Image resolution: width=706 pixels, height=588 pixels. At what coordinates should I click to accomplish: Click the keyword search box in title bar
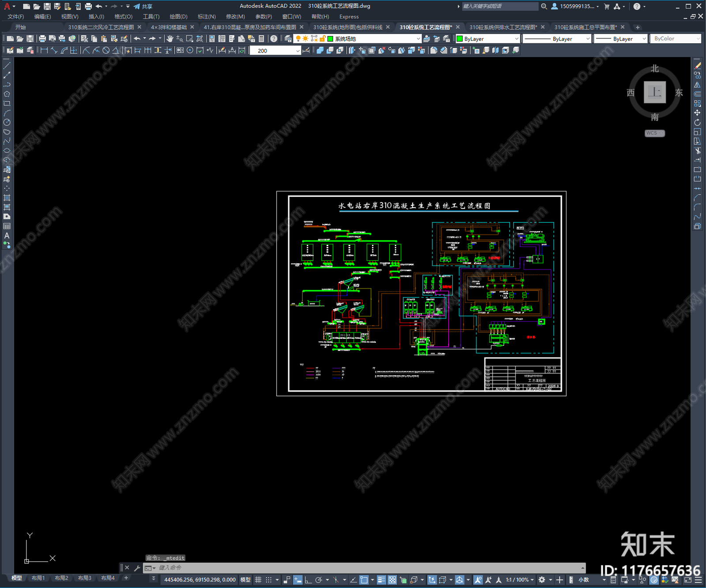click(x=500, y=6)
